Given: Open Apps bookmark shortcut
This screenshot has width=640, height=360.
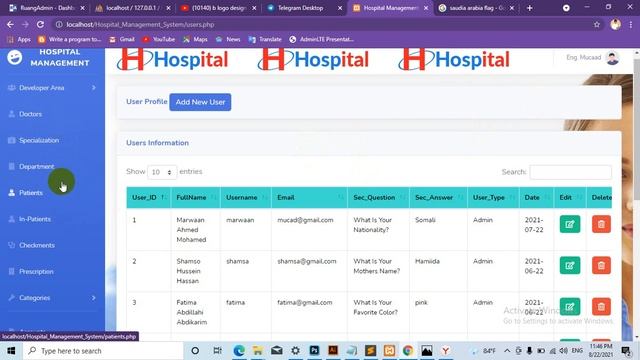Looking at the screenshot, I should click(x=19, y=39).
